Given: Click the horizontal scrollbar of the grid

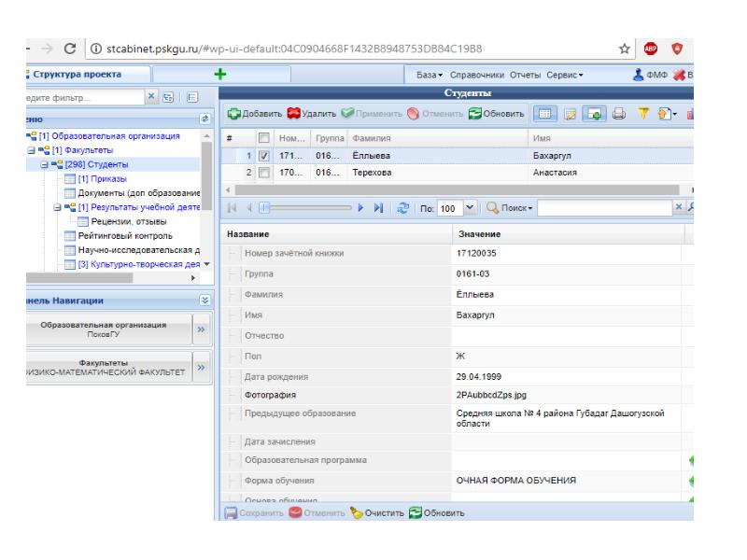Looking at the screenshot, I should [457, 190].
